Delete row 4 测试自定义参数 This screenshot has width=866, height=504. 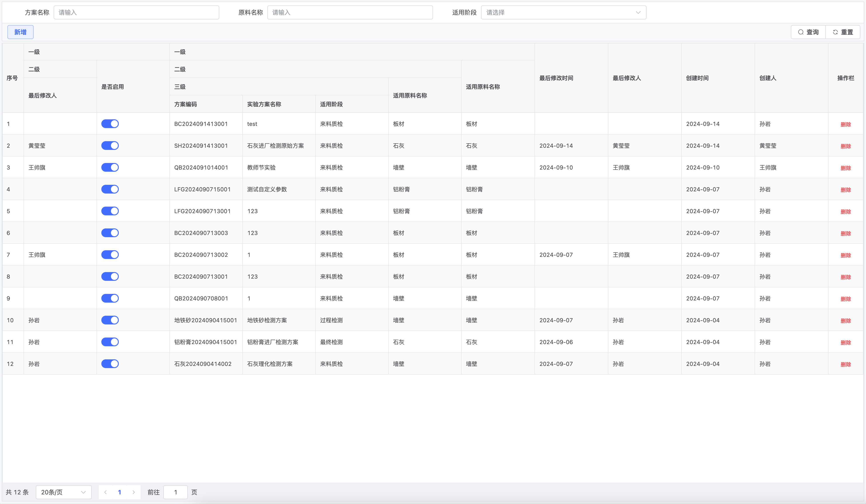click(x=846, y=190)
